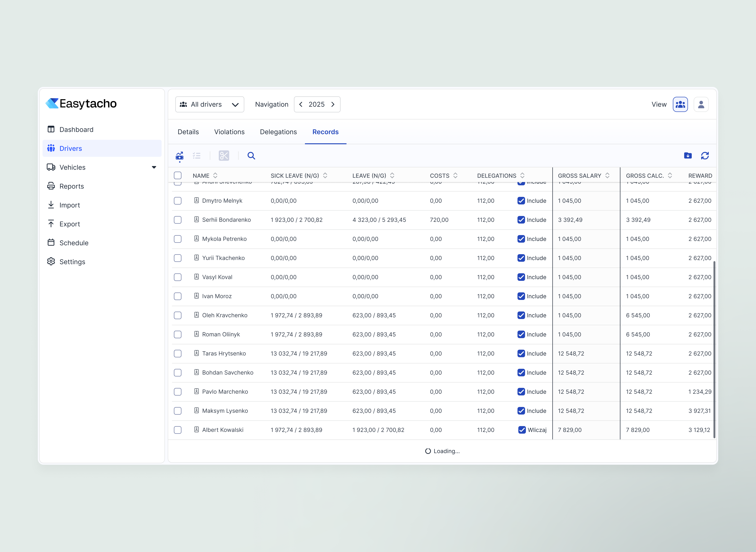Open search with magnifier icon
Image resolution: width=756 pixels, height=552 pixels.
pos(251,156)
